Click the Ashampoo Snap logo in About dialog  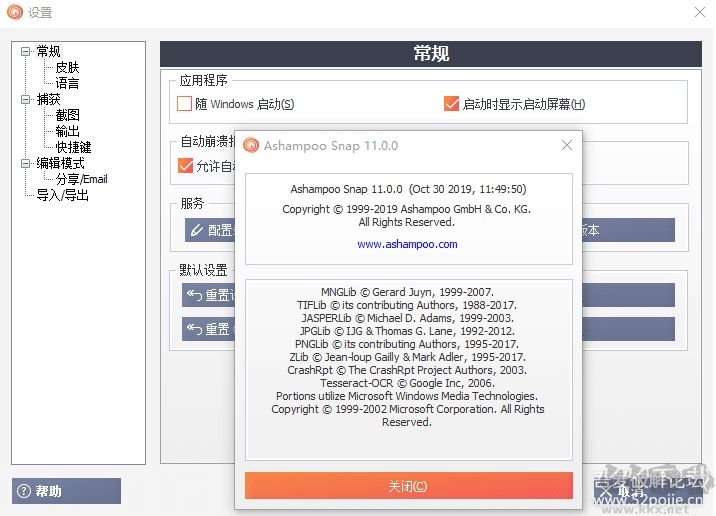251,145
